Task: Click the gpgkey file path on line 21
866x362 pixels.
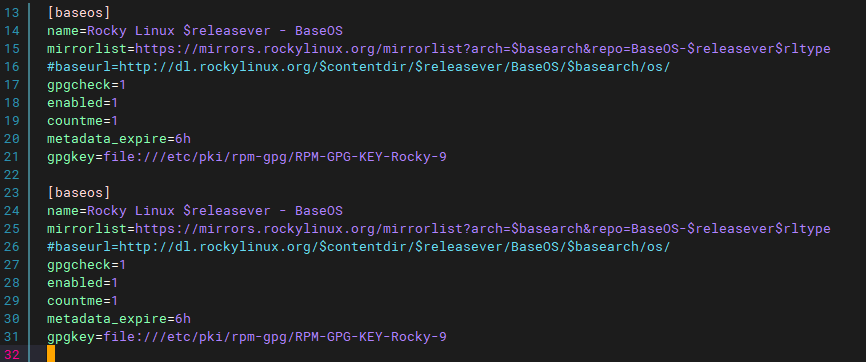Action: click(x=275, y=157)
